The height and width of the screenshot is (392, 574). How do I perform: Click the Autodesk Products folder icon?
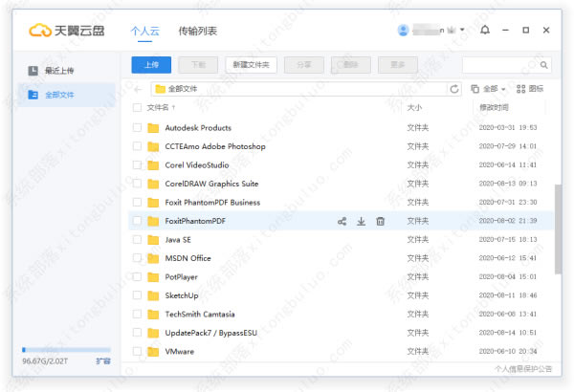click(x=153, y=128)
